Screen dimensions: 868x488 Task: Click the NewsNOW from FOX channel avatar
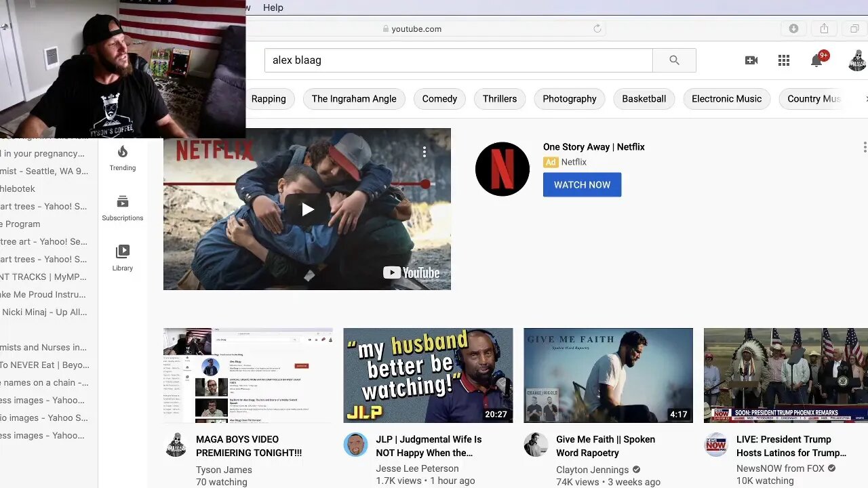coord(716,445)
